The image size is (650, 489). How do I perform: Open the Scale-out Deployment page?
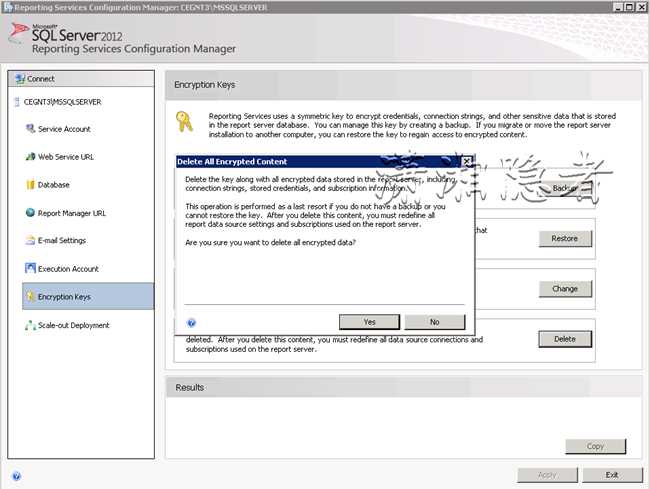[74, 325]
